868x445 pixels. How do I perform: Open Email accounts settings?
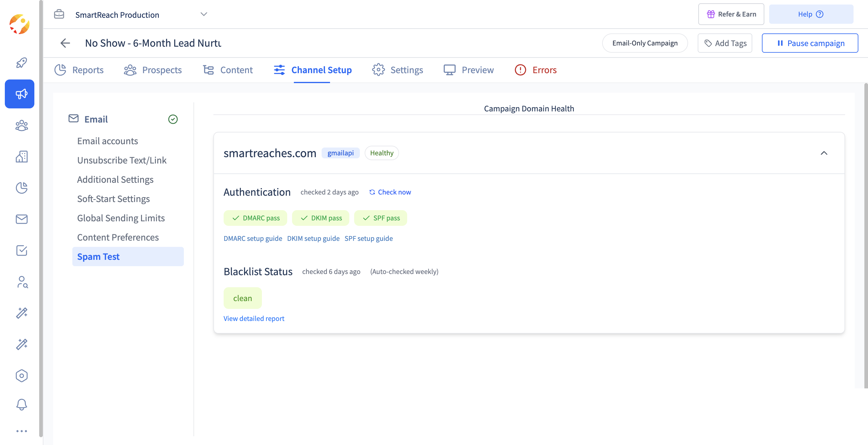pos(108,141)
